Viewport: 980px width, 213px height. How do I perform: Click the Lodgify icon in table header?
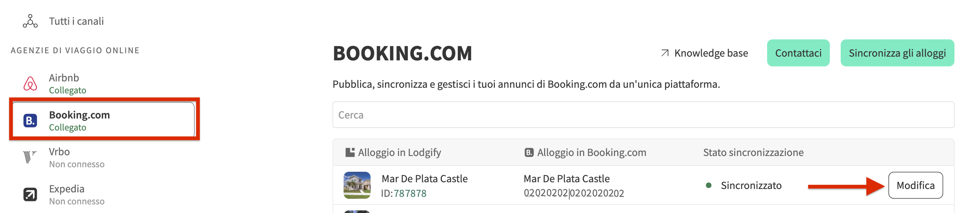pos(350,153)
